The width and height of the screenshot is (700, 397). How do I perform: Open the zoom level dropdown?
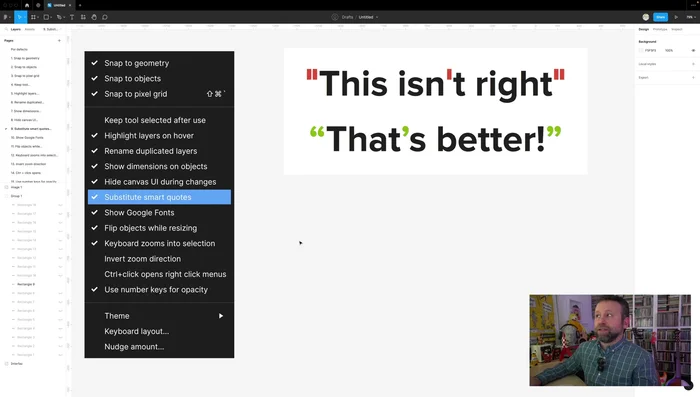pos(691,17)
